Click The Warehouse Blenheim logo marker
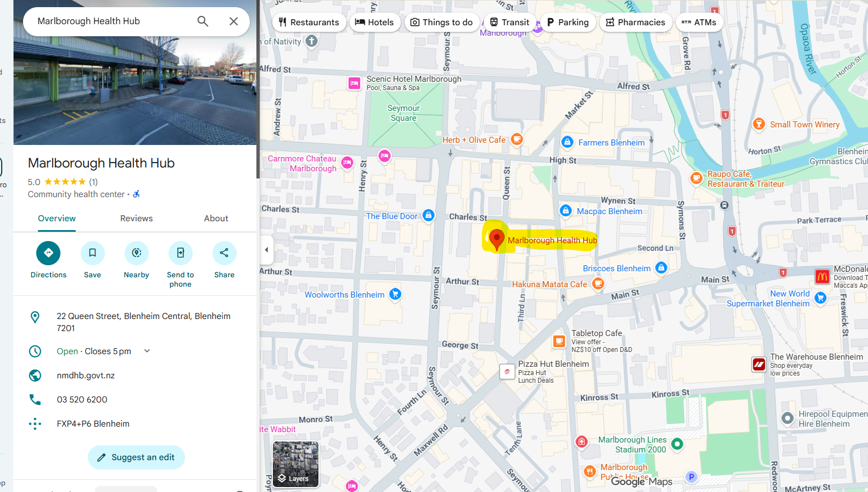The width and height of the screenshot is (868, 492). click(x=759, y=364)
